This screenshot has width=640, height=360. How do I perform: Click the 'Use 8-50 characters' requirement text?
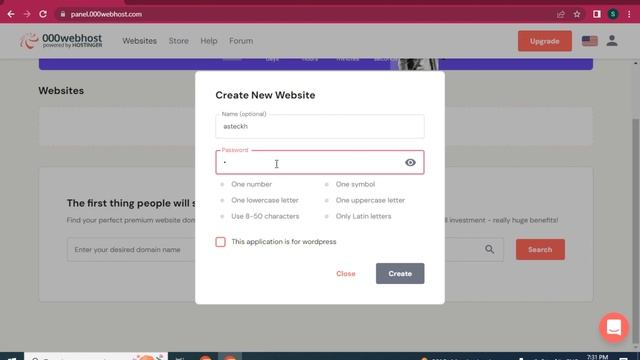tap(265, 216)
